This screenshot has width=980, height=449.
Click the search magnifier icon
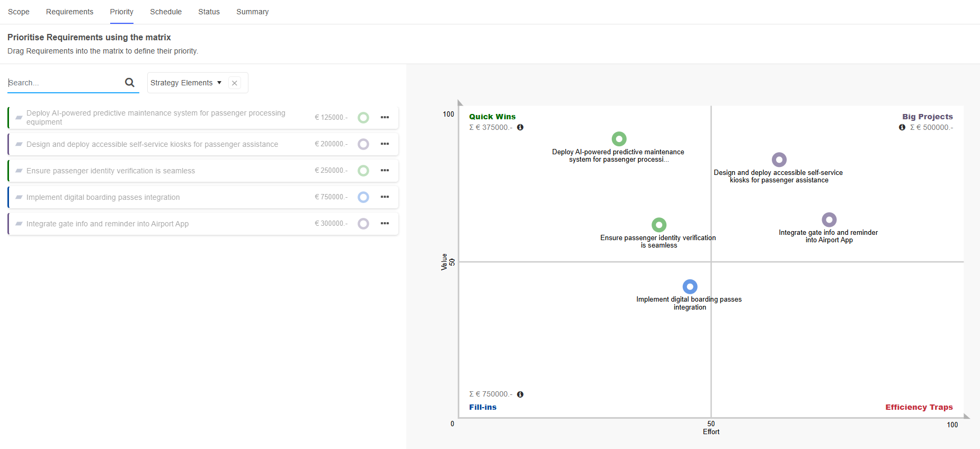(x=129, y=82)
